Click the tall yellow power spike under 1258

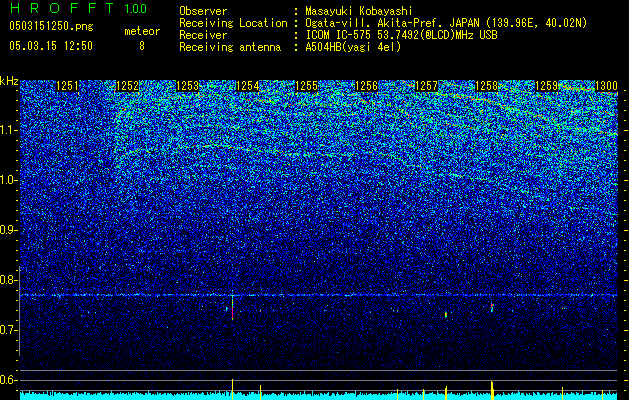coord(492,390)
